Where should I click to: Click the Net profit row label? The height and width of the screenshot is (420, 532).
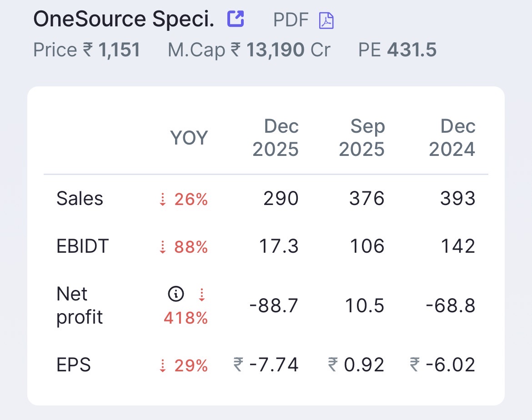click(80, 305)
